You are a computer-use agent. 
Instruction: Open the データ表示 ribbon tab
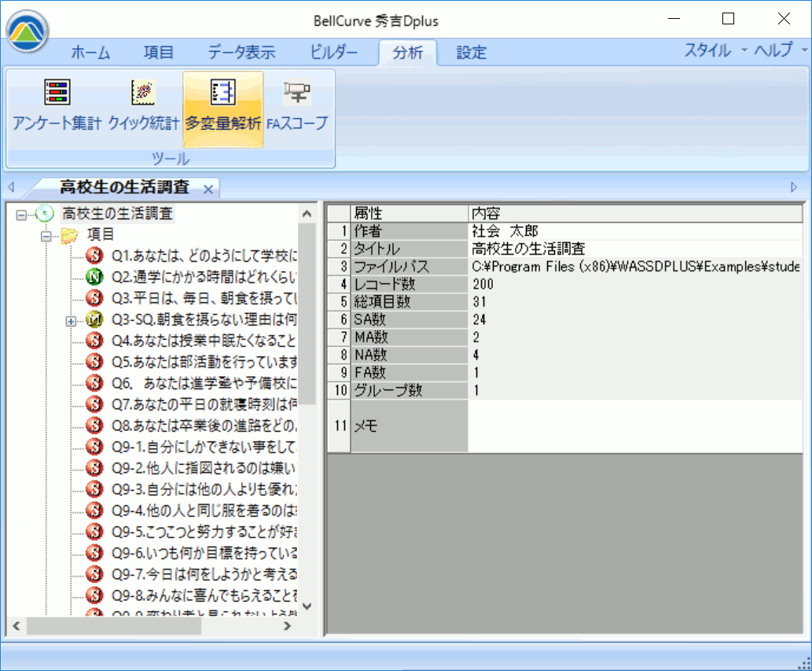(x=241, y=53)
